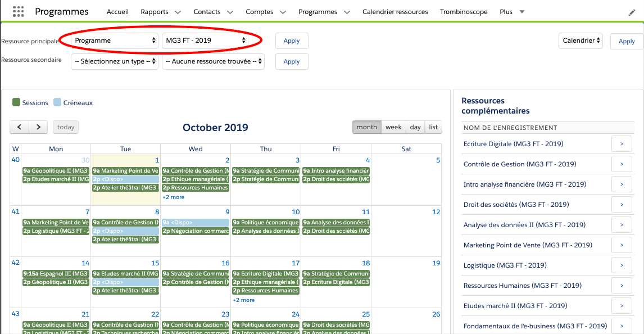Open the Calendrier ressources tab

pos(395,12)
